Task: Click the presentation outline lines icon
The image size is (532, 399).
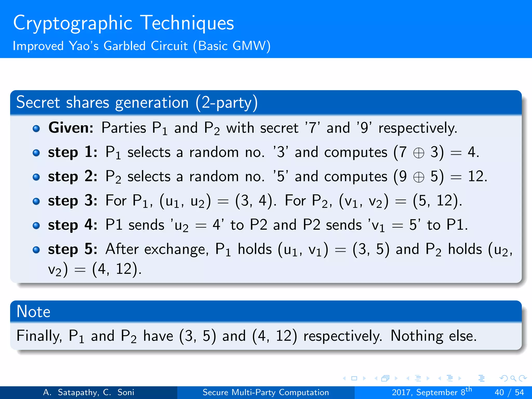Action: pyautogui.click(x=481, y=378)
